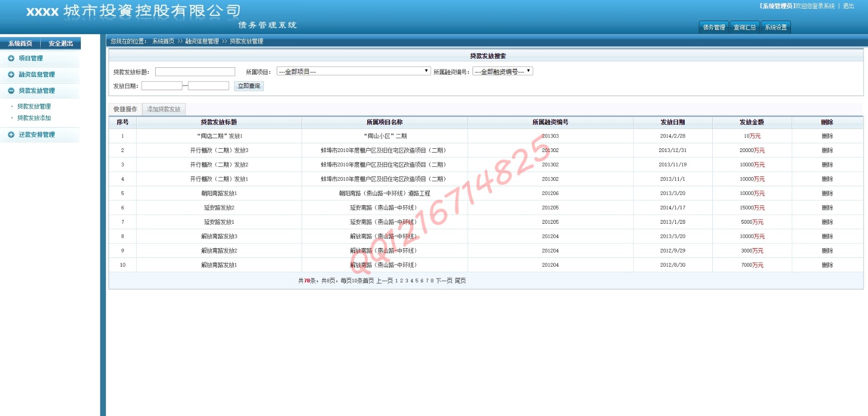Click the minus icon beside 贷款发放管理
The height and width of the screenshot is (416, 868).
coord(11,91)
